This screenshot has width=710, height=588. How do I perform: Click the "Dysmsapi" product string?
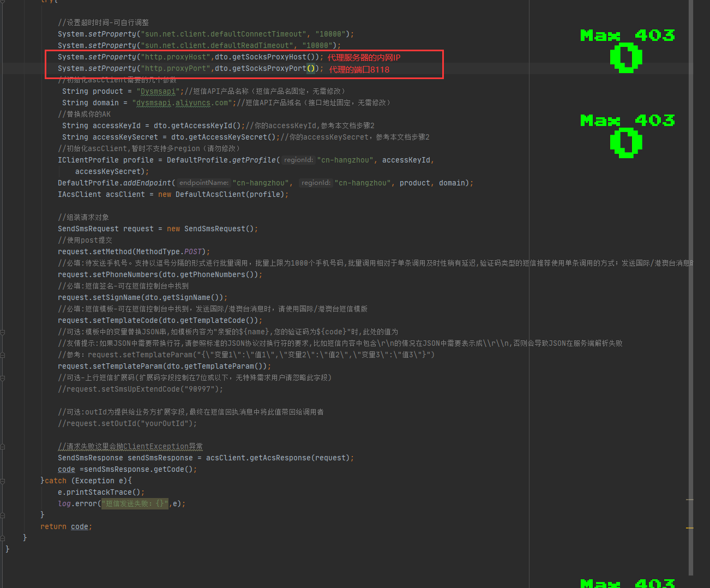pyautogui.click(x=158, y=91)
